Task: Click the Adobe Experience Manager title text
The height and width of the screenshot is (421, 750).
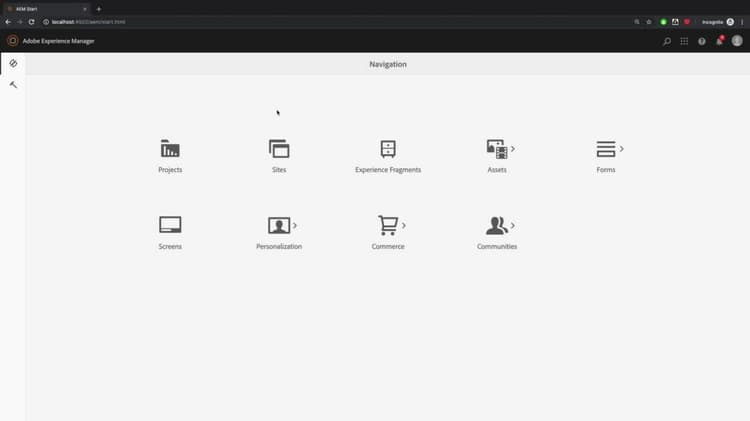Action: click(x=58, y=41)
